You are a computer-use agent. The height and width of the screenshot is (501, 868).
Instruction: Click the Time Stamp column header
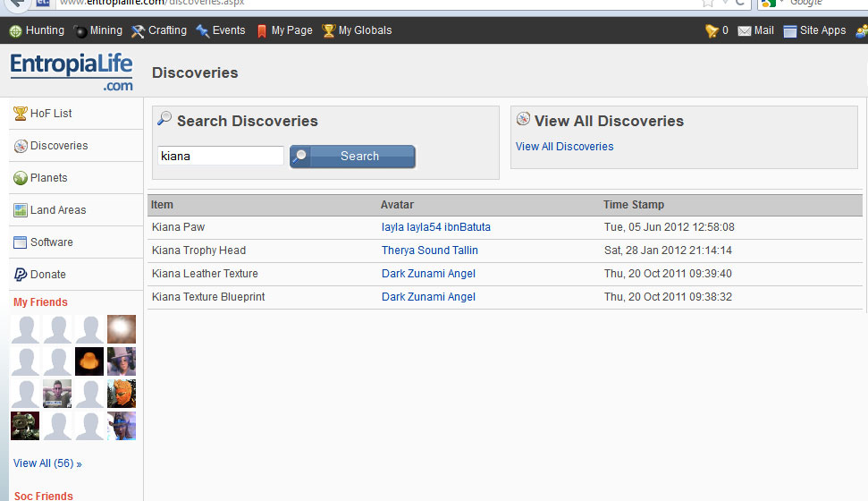[x=633, y=205]
